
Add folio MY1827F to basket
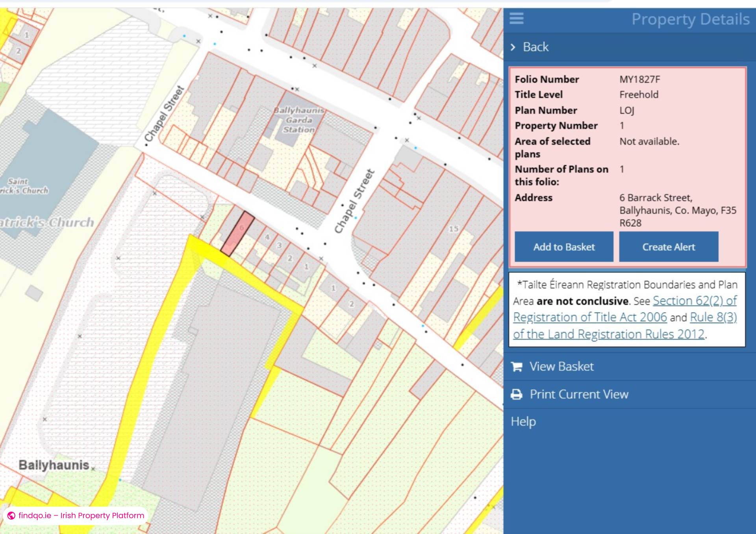click(564, 247)
